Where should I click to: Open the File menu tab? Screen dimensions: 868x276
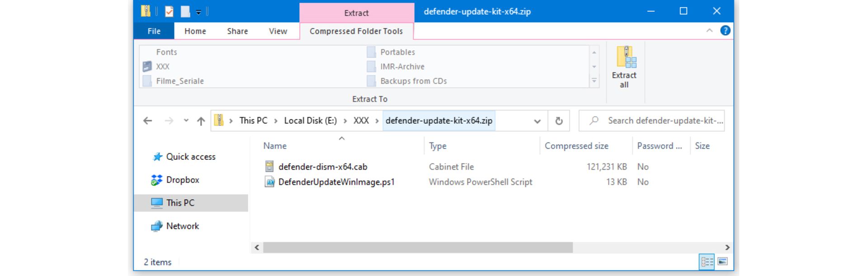pyautogui.click(x=154, y=31)
